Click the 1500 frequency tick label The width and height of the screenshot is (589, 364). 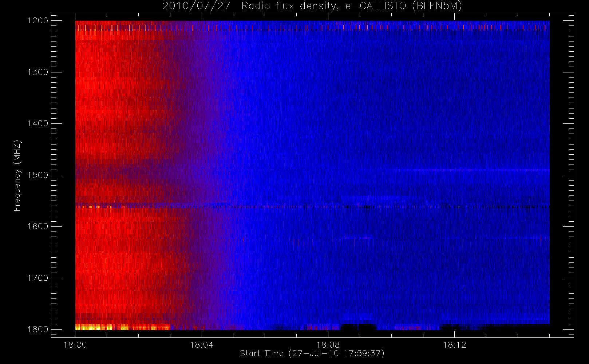pyautogui.click(x=38, y=175)
